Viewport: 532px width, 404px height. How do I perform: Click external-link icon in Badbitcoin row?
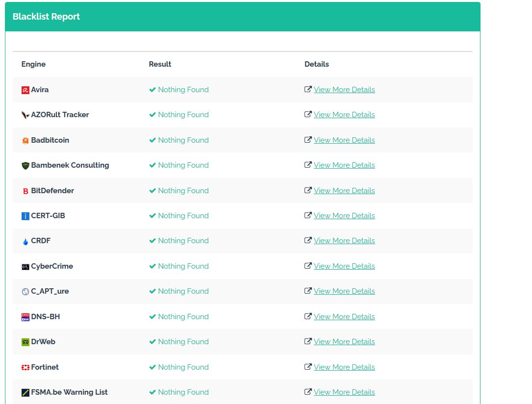coord(308,140)
